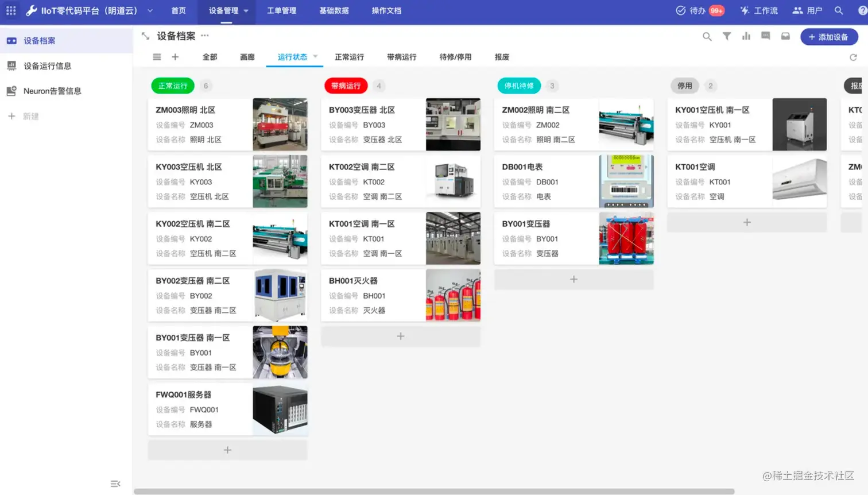Open the BY001变压器 card in 停机待修
This screenshot has height=495, width=868.
[x=573, y=238]
